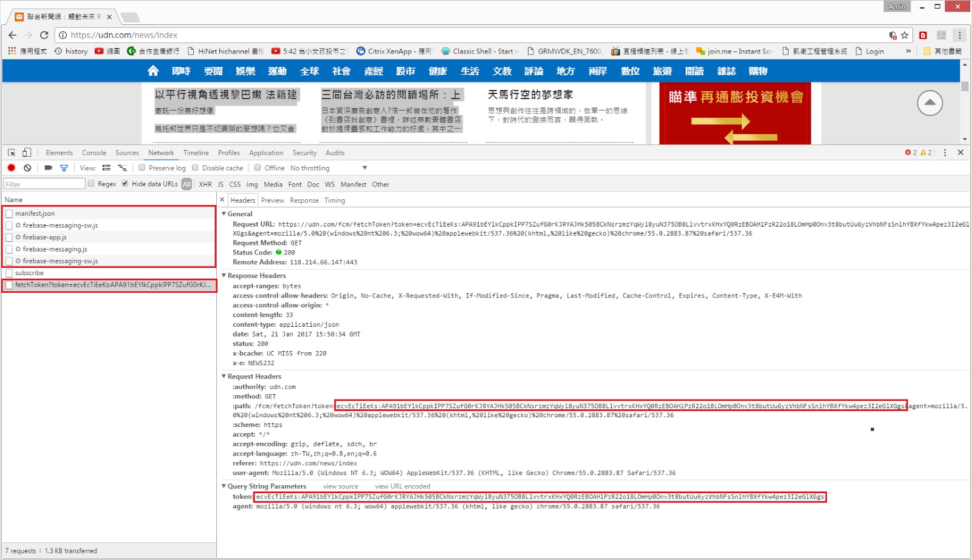The width and height of the screenshot is (972, 560).
Task: Clear the network log
Action: pos(27,168)
